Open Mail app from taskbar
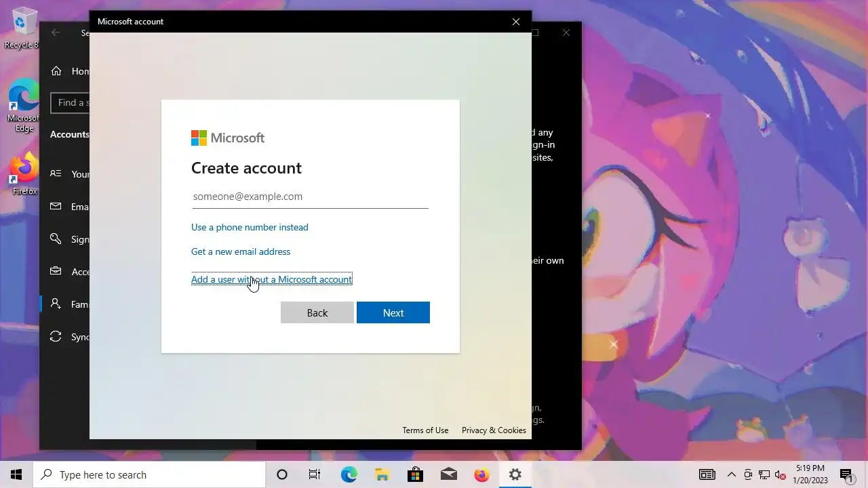Image resolution: width=868 pixels, height=488 pixels. (x=448, y=474)
